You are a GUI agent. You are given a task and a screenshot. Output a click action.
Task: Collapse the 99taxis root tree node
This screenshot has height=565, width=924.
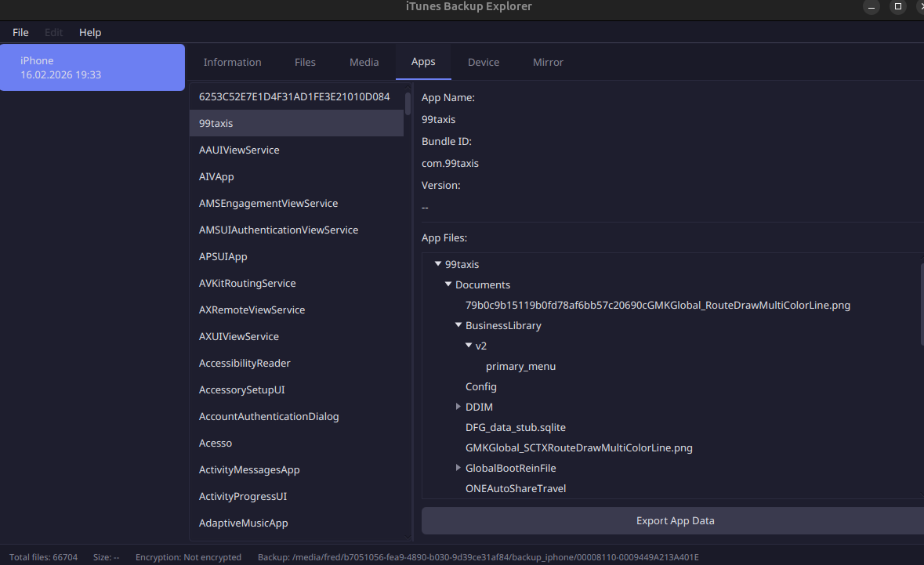click(438, 264)
